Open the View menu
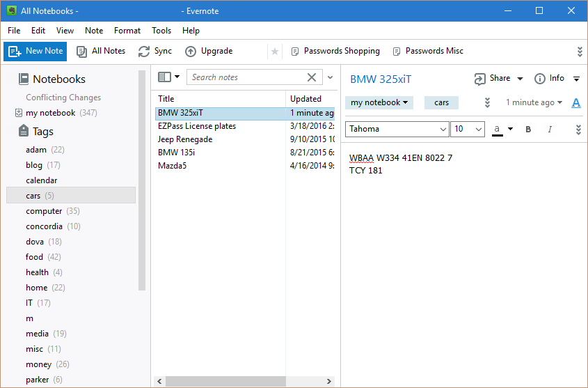Viewport: 588px width, 388px height. [65, 31]
